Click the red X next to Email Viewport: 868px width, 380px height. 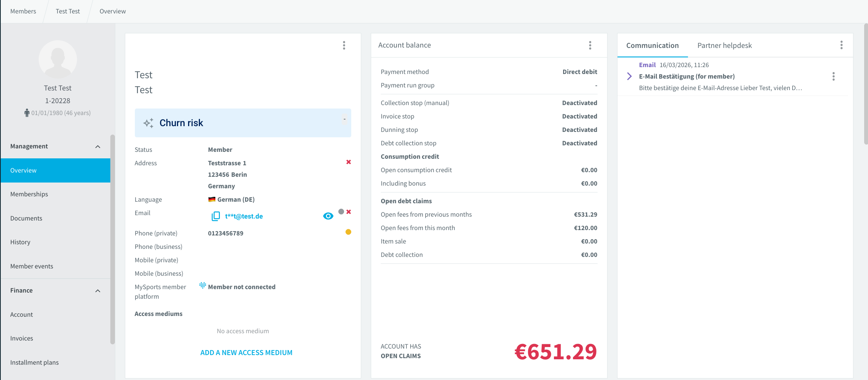[349, 212]
